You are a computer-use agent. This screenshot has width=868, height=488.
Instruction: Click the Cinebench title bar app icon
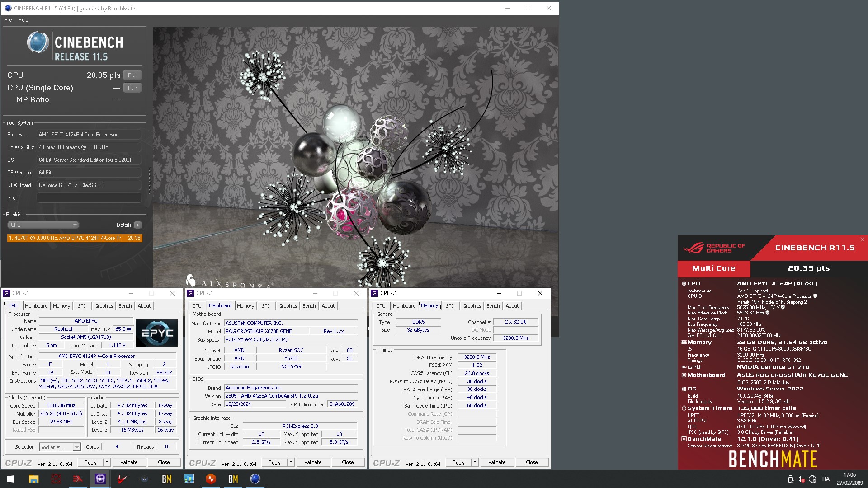coord(8,8)
